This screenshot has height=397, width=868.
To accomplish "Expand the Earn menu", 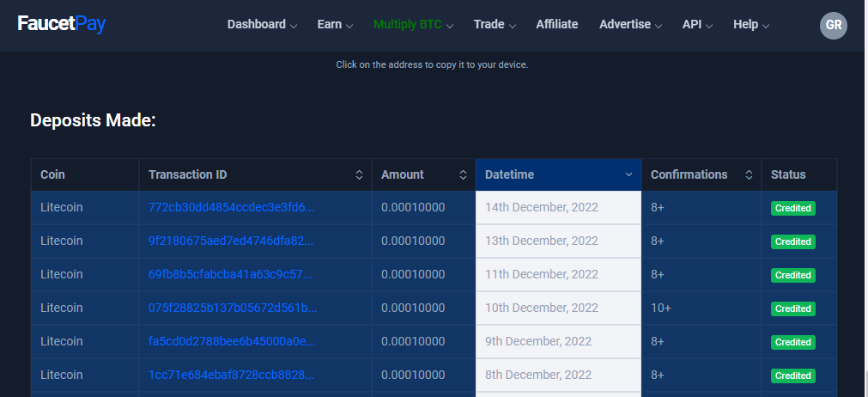I will (335, 24).
